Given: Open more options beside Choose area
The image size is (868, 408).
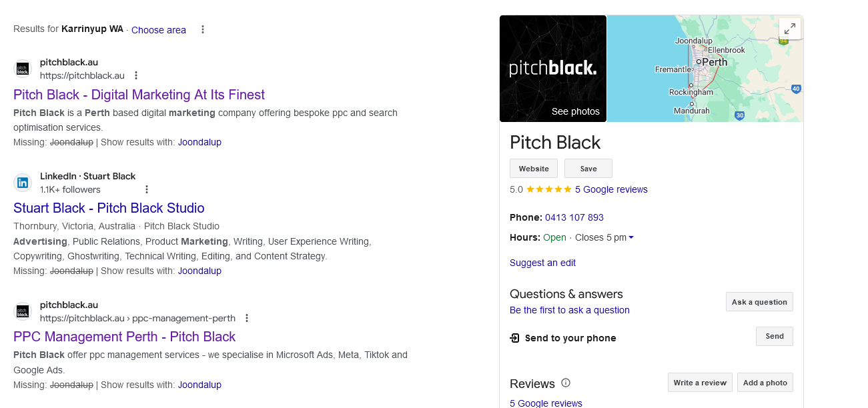Looking at the screenshot, I should coord(203,29).
